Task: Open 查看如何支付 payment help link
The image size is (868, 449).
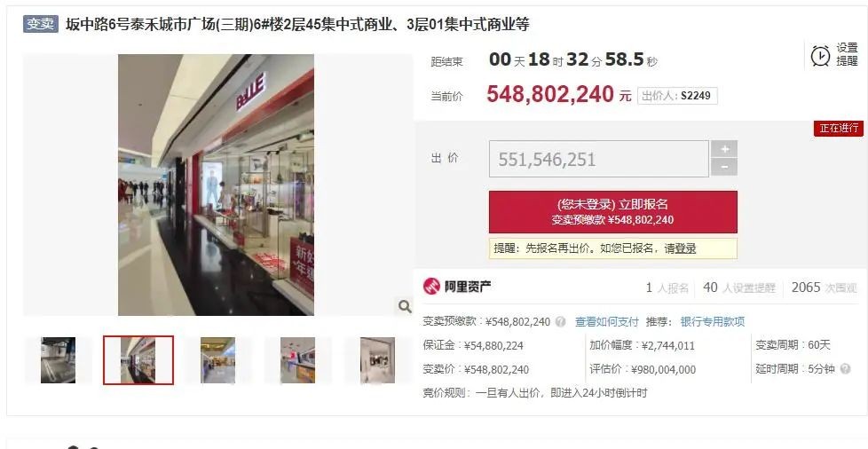Action: [607, 321]
